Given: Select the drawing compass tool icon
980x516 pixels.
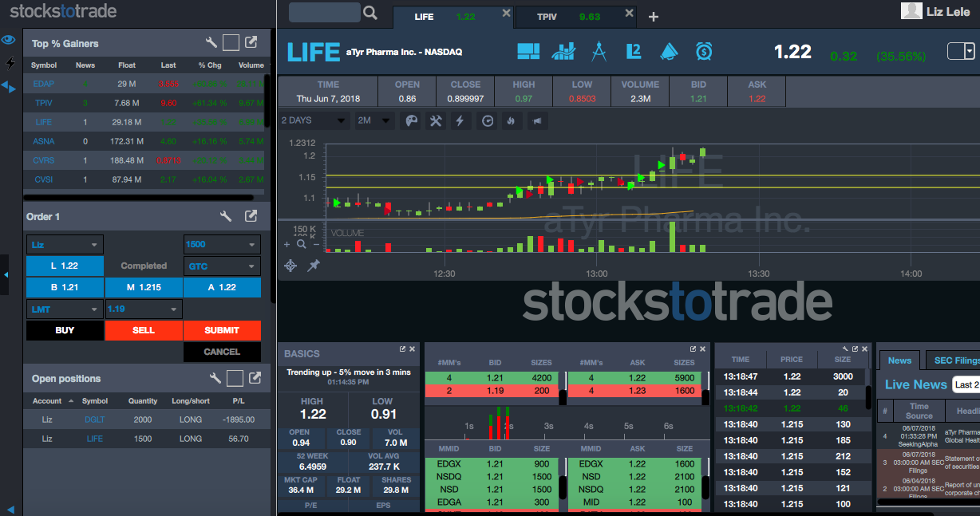Looking at the screenshot, I should (599, 51).
